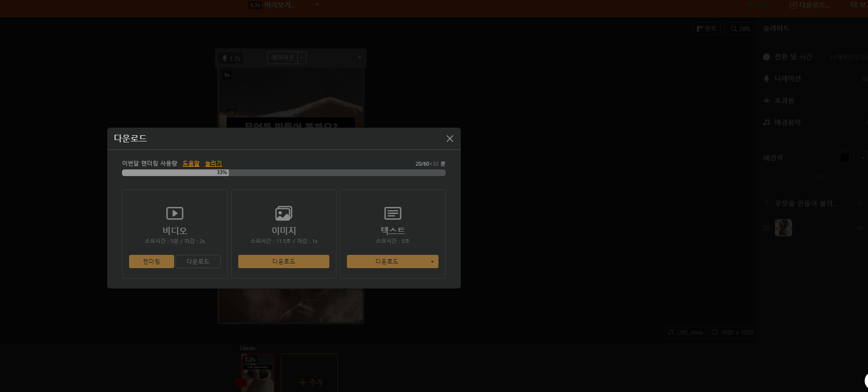Click the 슬라이드 panel heading
This screenshot has width=868, height=392.
click(x=776, y=28)
